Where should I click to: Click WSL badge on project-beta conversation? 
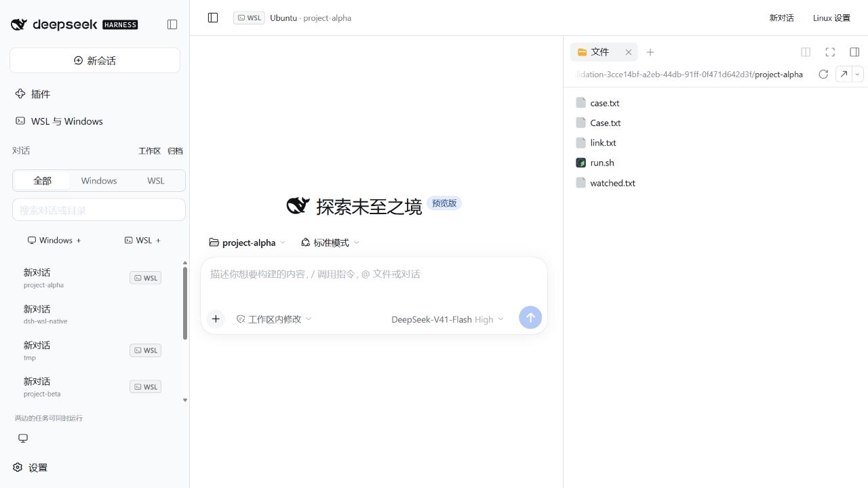point(146,387)
